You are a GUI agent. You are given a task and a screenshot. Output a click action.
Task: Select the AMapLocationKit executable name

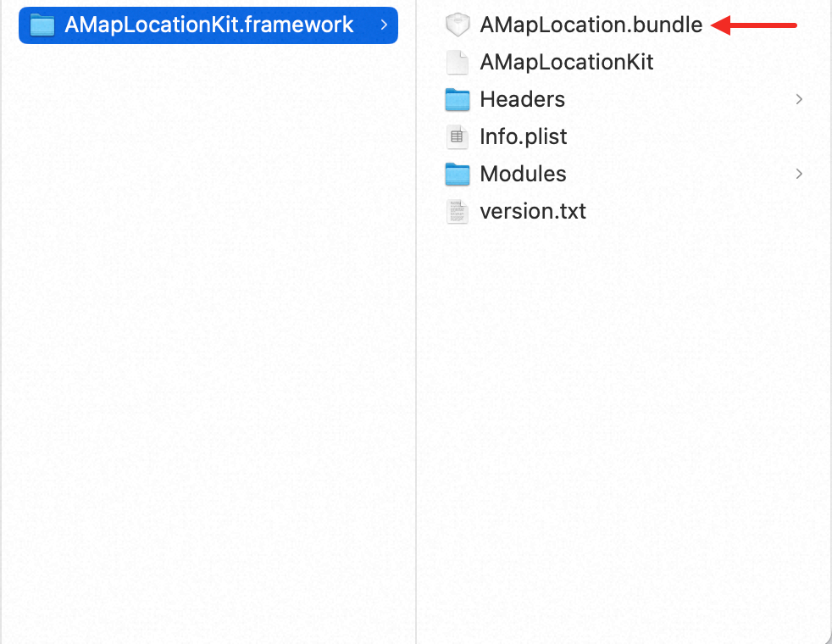point(567,62)
